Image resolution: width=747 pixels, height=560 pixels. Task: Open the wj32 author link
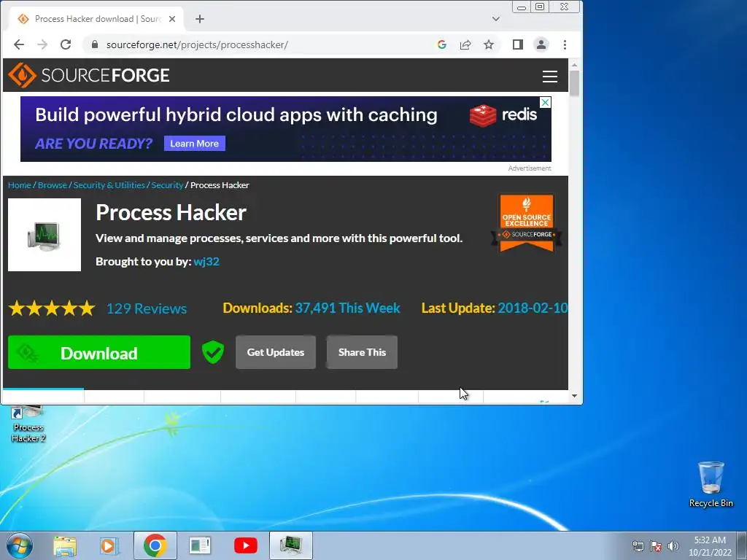click(x=206, y=262)
